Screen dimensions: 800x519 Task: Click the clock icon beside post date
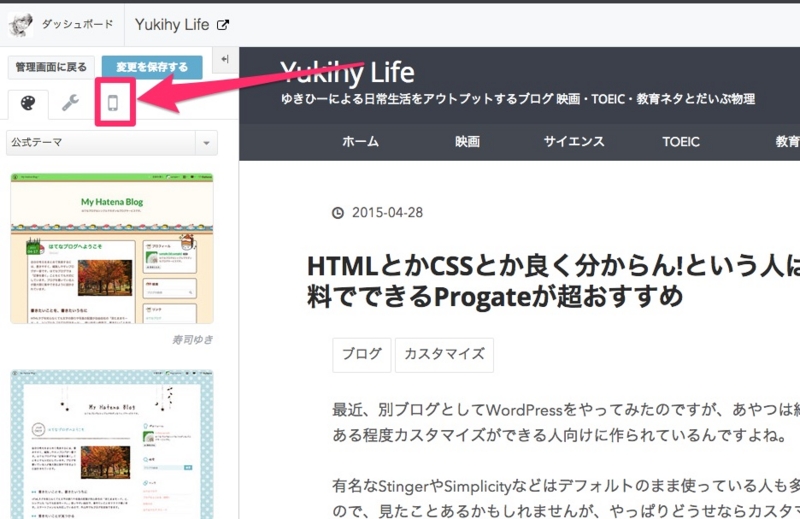point(338,213)
